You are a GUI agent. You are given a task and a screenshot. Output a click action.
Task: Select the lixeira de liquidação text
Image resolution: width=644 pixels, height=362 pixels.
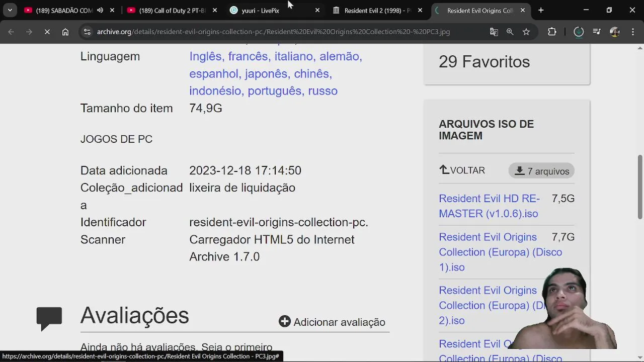[242, 188]
